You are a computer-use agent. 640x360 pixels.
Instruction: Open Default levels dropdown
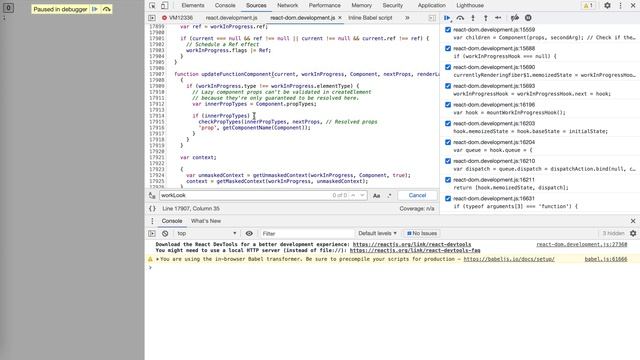point(378,233)
